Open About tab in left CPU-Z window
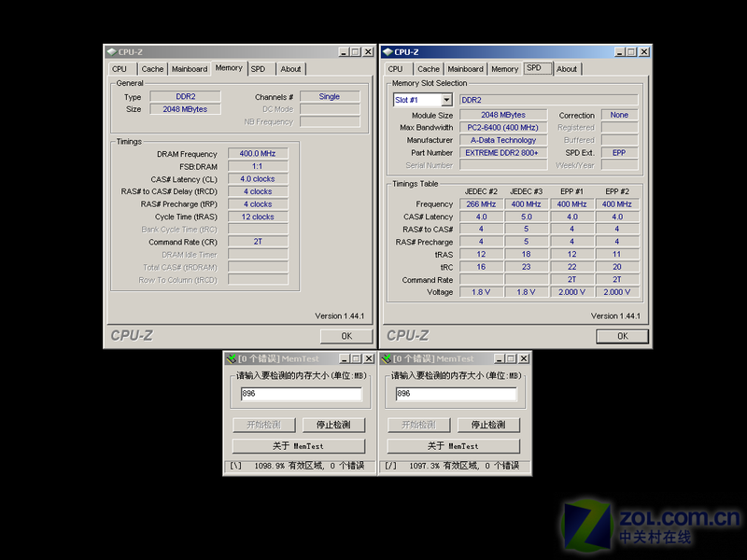The height and width of the screenshot is (560, 747). (290, 69)
